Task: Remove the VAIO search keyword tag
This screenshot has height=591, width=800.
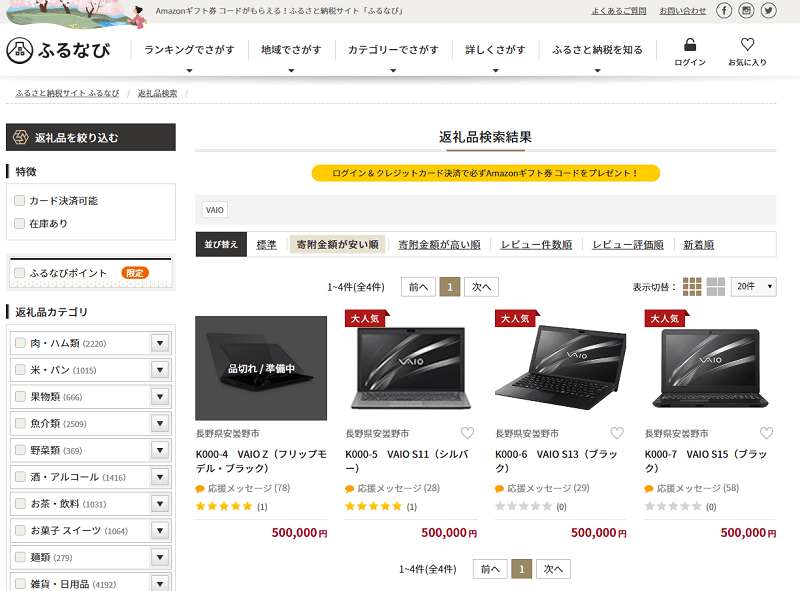Action: (x=215, y=210)
